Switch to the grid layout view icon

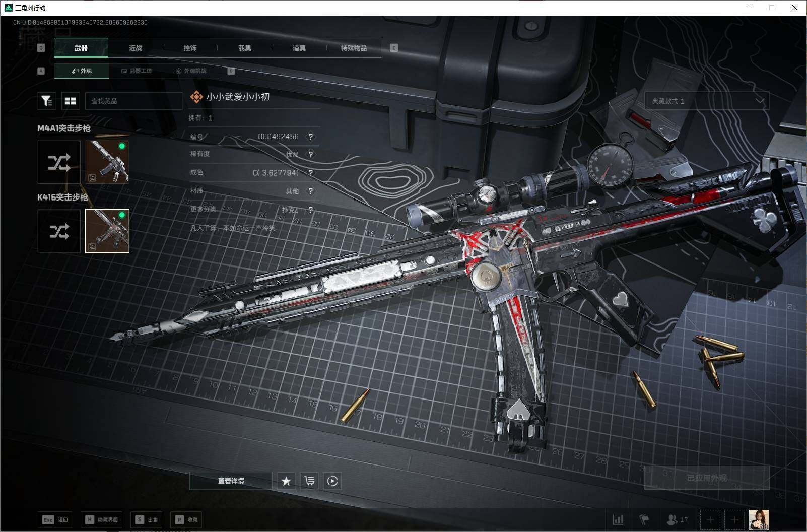[x=71, y=101]
